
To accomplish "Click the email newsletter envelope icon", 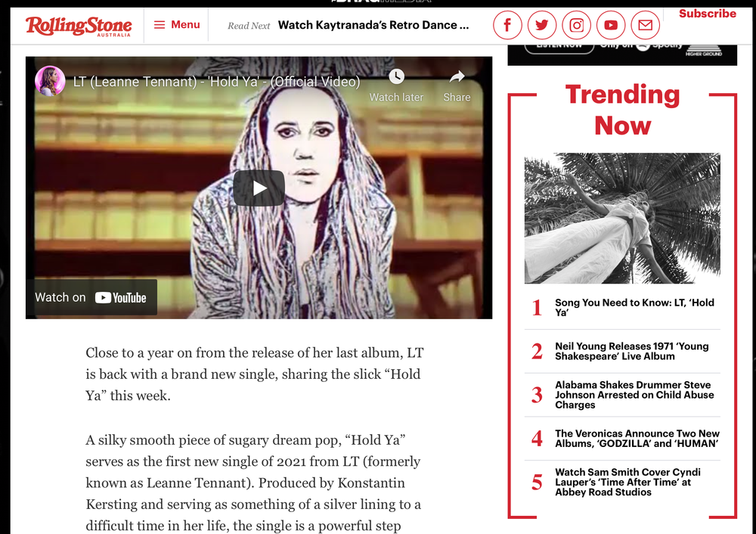I will [x=646, y=25].
